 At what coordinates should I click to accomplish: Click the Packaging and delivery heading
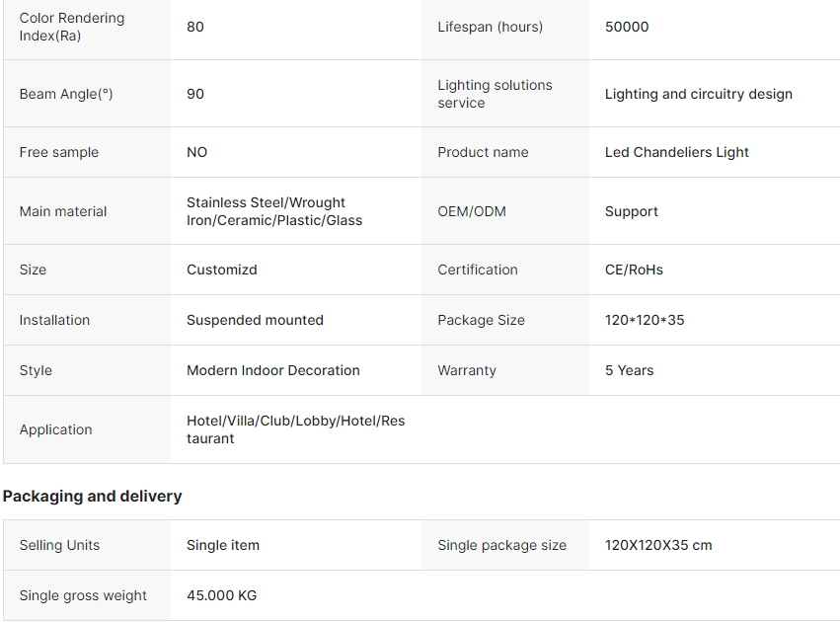click(92, 496)
